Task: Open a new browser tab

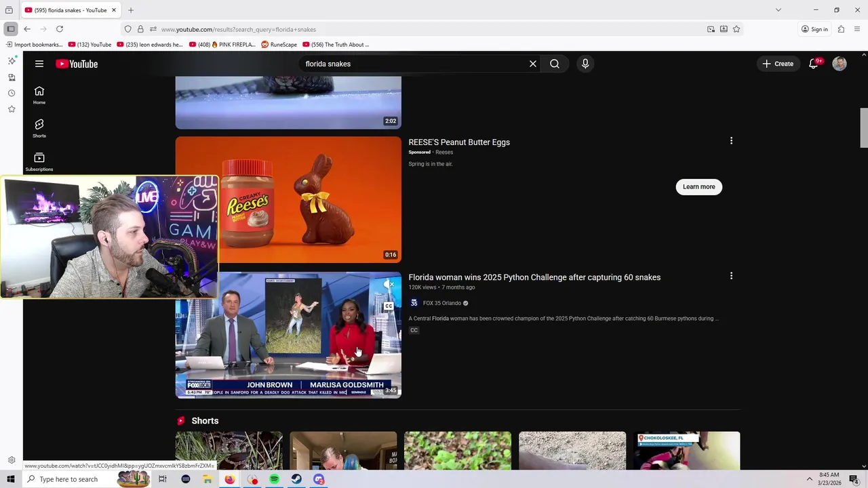Action: (131, 10)
